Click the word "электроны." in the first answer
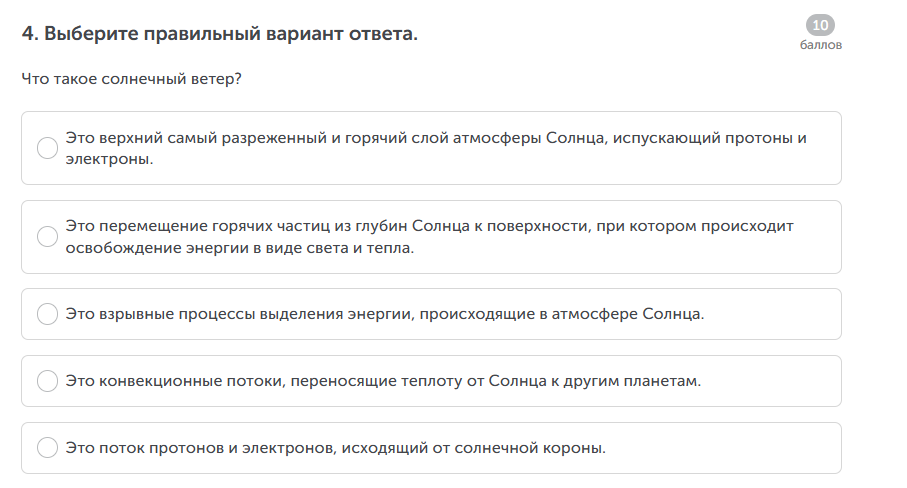 [110, 159]
